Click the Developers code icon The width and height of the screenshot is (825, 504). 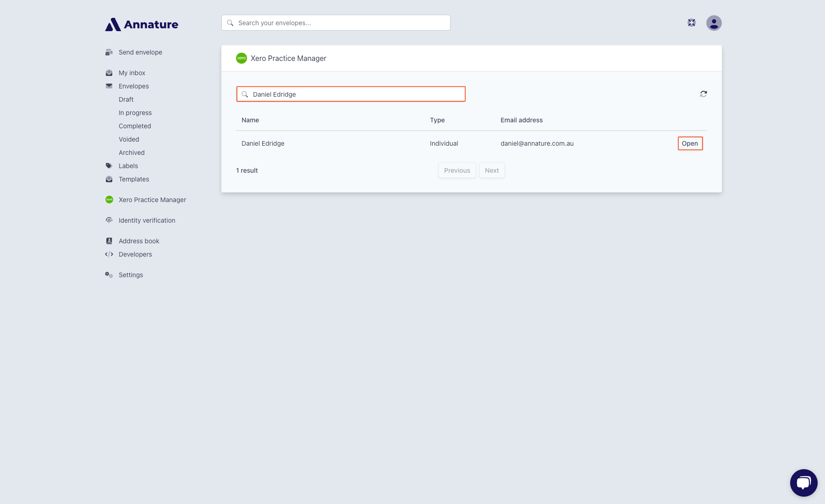tap(109, 254)
